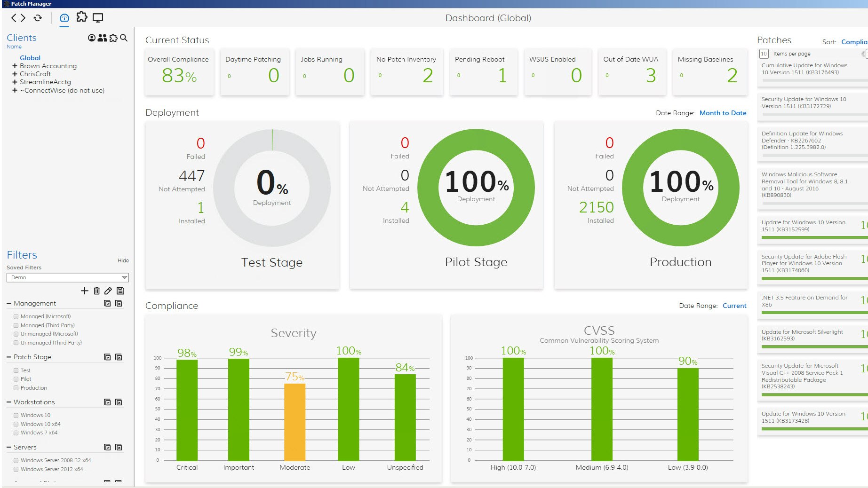Image resolution: width=868 pixels, height=488 pixels.
Task: Add a new saved filter with plus icon
Action: click(x=85, y=291)
